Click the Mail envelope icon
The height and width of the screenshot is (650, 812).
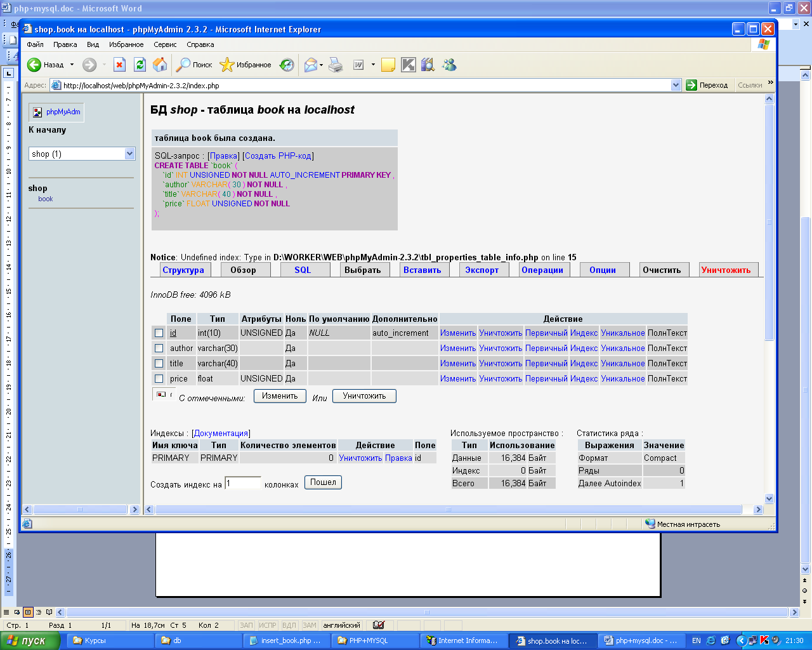pos(311,65)
